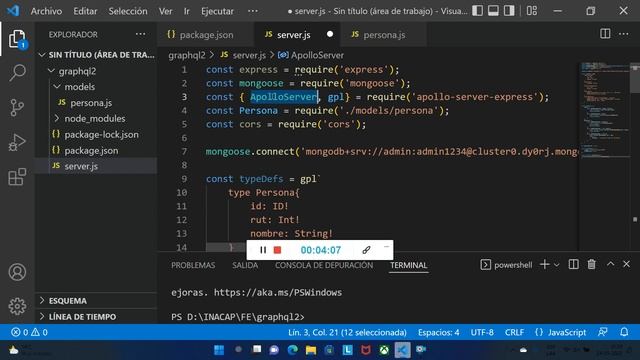Collapse the graphql2 folder

coord(97,71)
